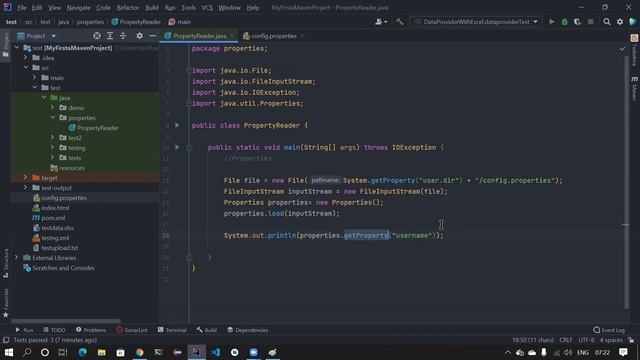Expand External Libraries node
The image size is (640, 360).
(x=17, y=258)
